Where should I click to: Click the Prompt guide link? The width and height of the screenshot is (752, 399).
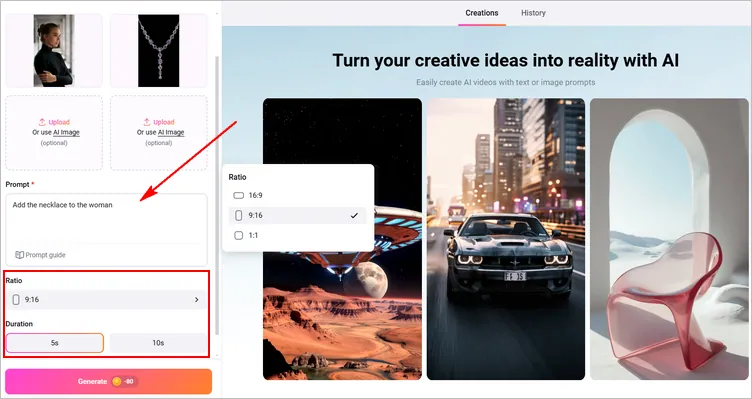point(40,255)
